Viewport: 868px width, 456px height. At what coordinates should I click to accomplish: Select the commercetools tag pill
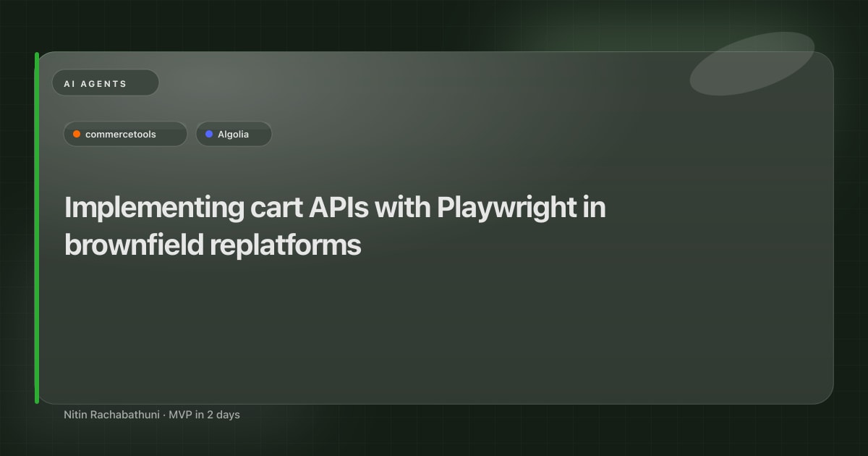point(125,134)
